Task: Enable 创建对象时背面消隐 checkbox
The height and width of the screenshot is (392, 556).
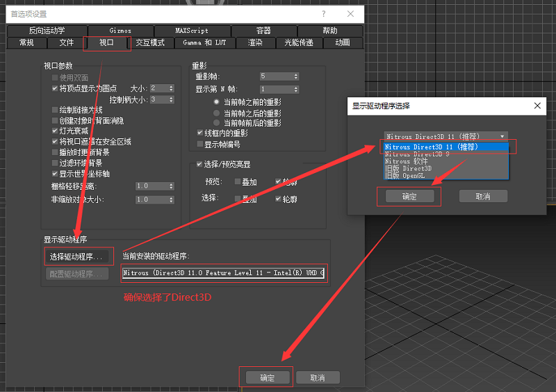Action: (x=55, y=120)
